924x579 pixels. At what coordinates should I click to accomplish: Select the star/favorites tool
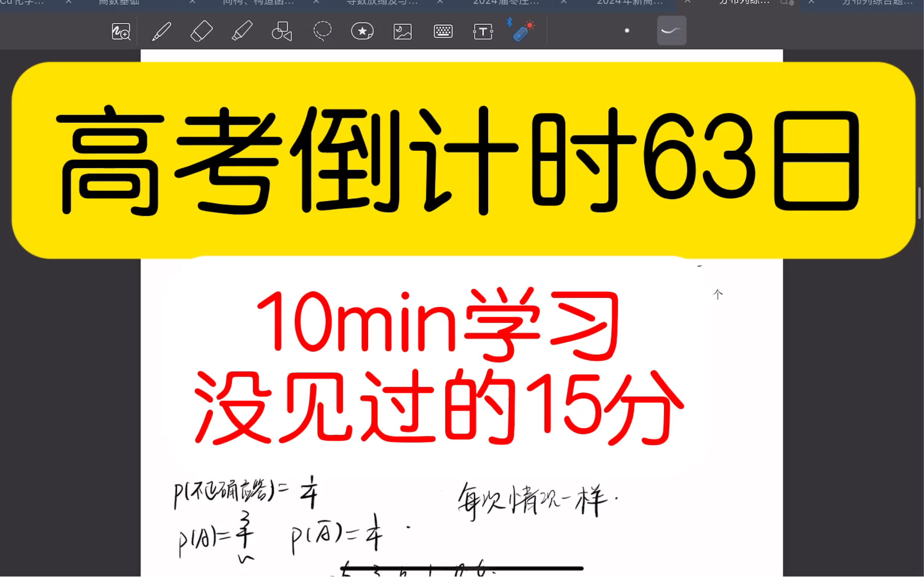(x=362, y=31)
